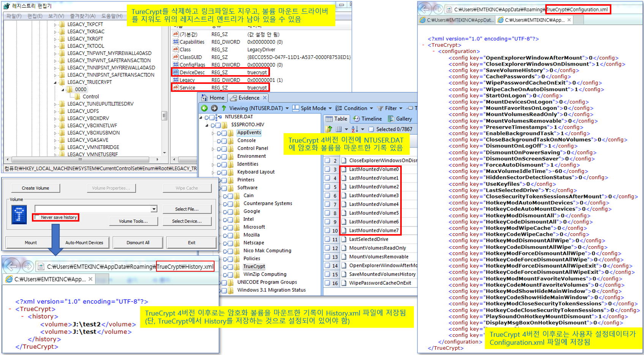Tick the tree checkbox beside Console
The height and width of the screenshot is (355, 644).
coord(224,141)
